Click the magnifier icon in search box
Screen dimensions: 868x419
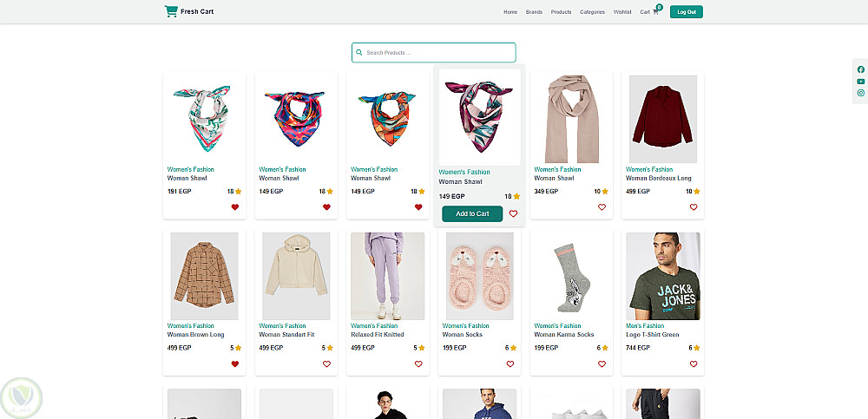click(359, 53)
